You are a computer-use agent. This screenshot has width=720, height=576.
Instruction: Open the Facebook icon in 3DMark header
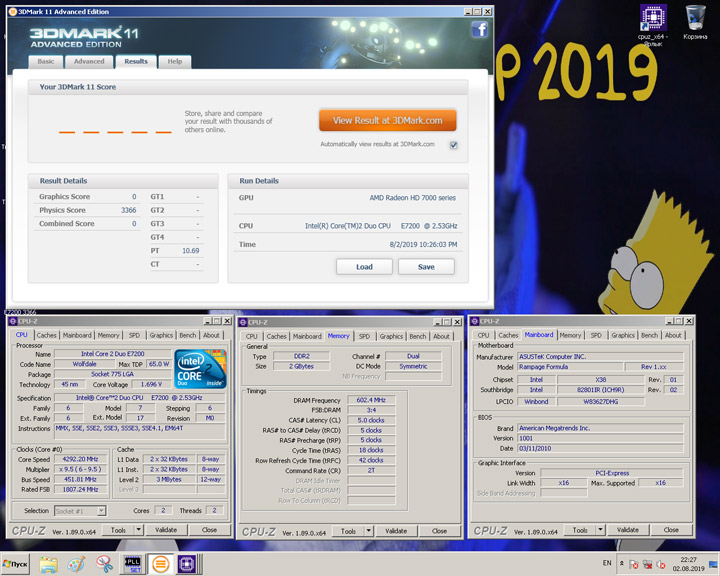[x=479, y=30]
